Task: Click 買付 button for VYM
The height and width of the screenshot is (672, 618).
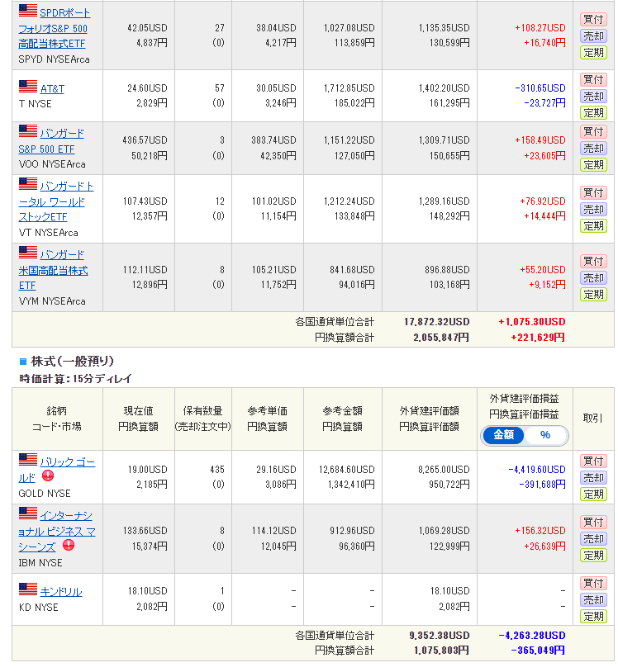Action: click(593, 262)
